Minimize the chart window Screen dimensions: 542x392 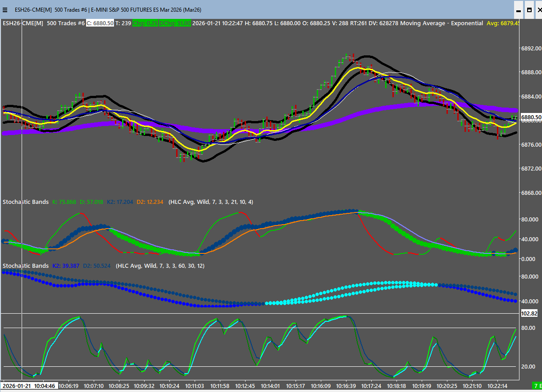tap(519, 9)
